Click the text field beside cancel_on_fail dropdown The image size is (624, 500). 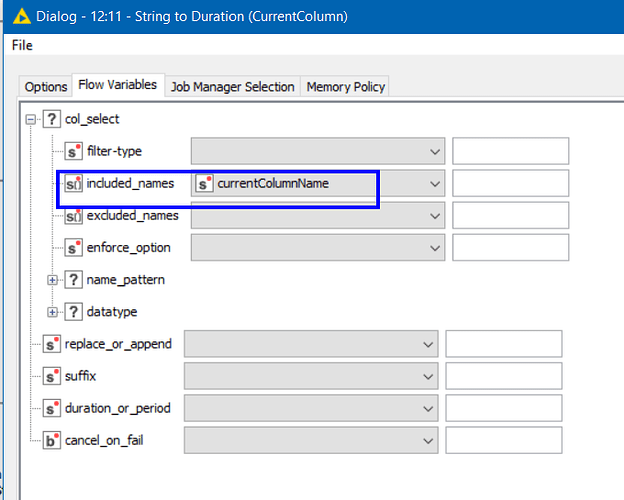(x=503, y=440)
